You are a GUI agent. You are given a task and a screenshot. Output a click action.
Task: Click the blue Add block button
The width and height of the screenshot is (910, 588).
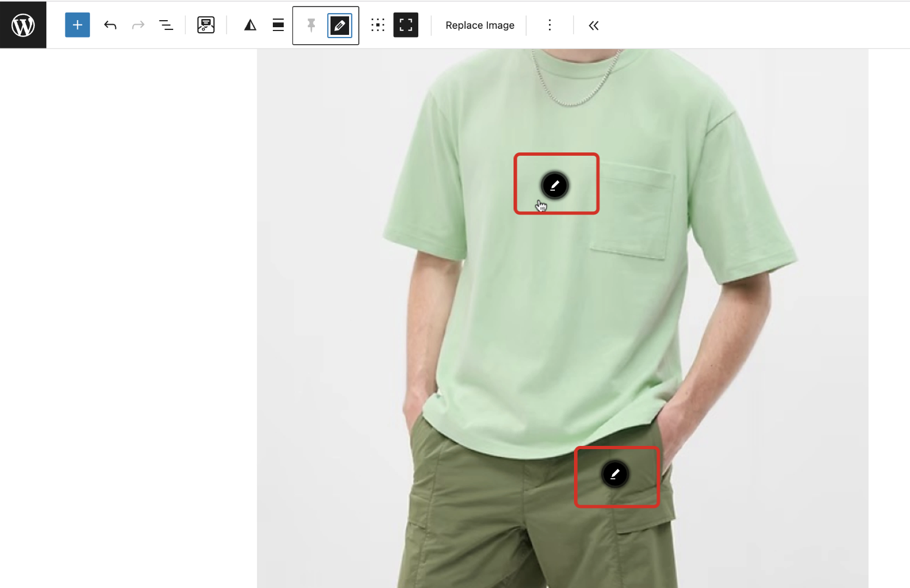pos(77,25)
